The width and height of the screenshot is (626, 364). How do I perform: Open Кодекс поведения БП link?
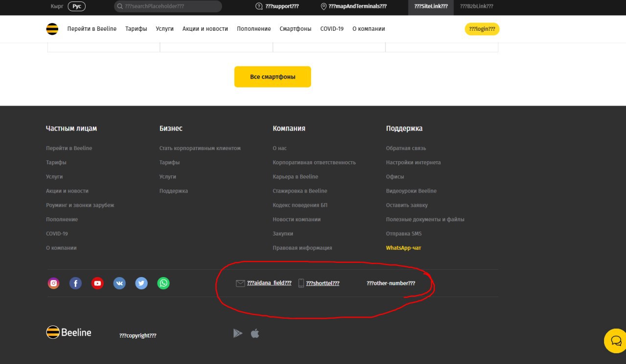[300, 205]
